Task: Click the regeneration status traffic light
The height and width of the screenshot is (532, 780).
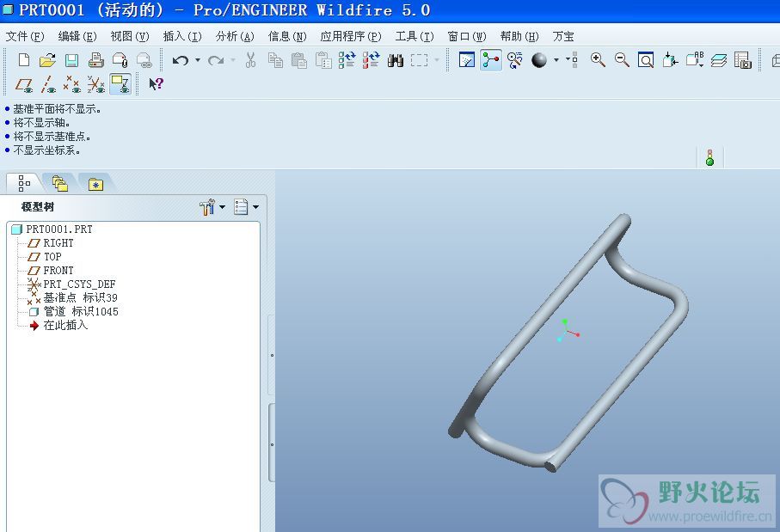Action: [709, 157]
